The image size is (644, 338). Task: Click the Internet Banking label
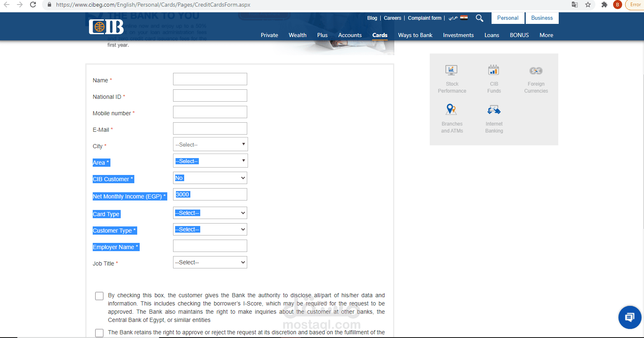[x=494, y=127]
